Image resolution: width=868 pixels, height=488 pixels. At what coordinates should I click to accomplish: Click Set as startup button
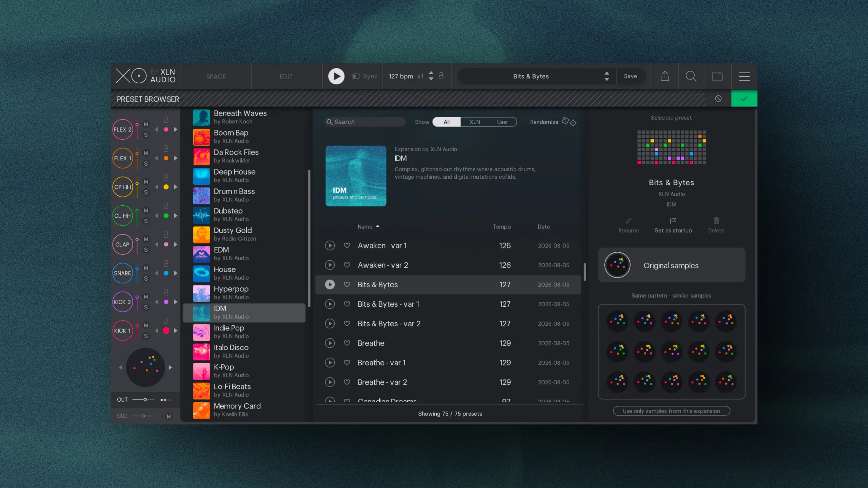(x=673, y=225)
